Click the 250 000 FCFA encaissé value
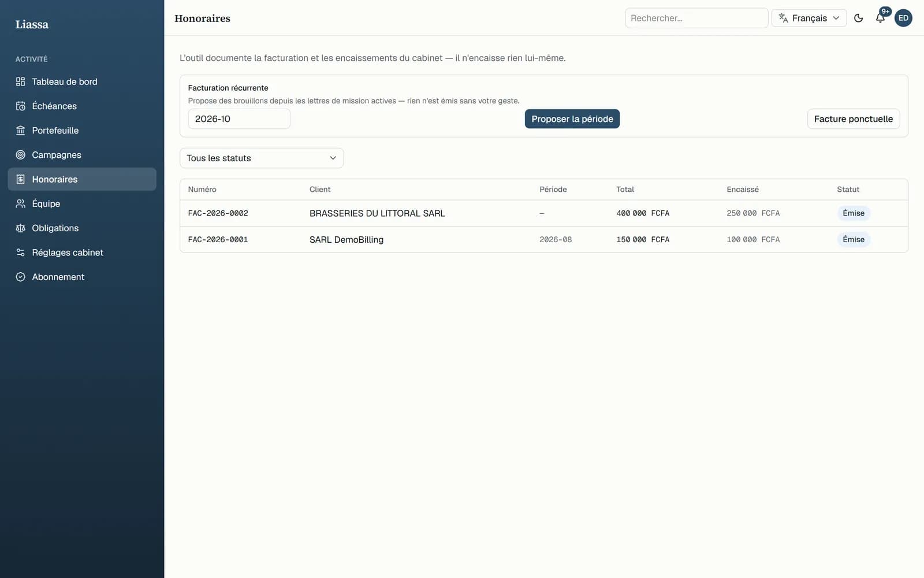This screenshot has width=924, height=578. pos(753,213)
